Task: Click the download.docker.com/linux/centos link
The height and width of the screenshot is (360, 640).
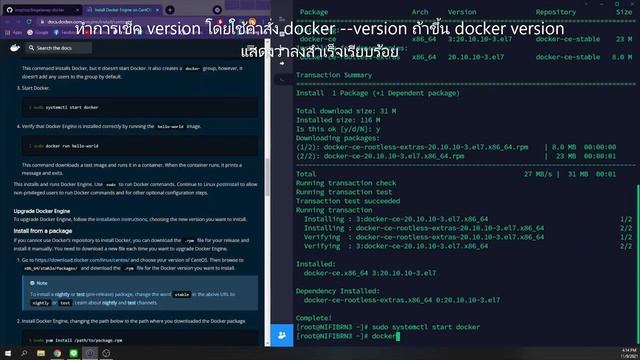Action: (82, 260)
